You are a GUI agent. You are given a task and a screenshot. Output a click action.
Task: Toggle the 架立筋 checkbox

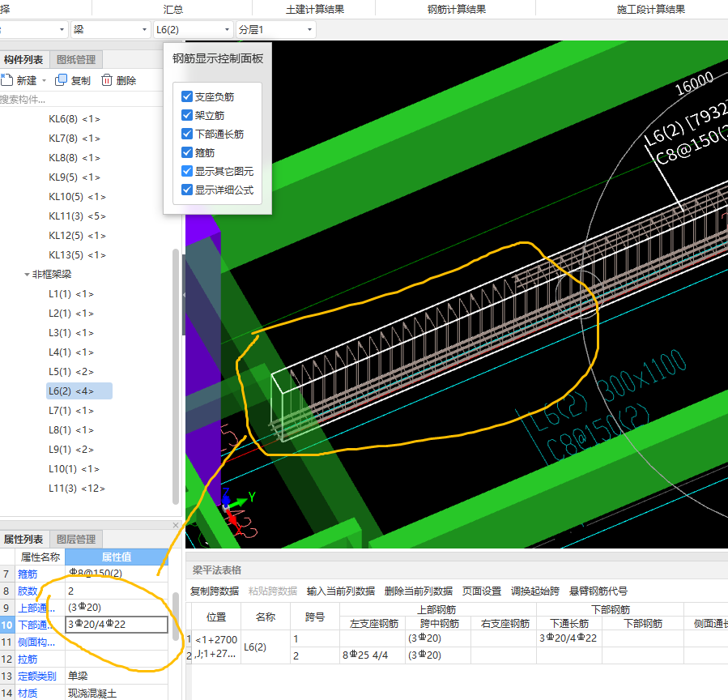pyautogui.click(x=187, y=115)
